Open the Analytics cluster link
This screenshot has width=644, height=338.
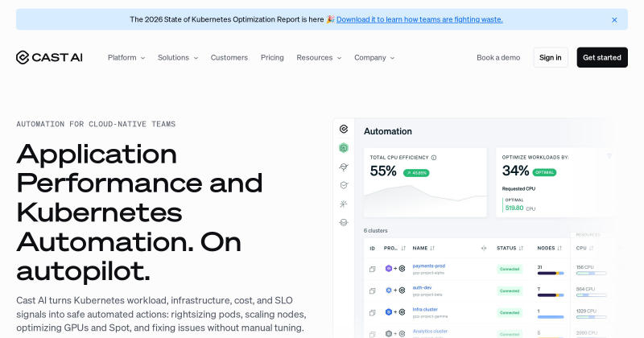pyautogui.click(x=430, y=332)
